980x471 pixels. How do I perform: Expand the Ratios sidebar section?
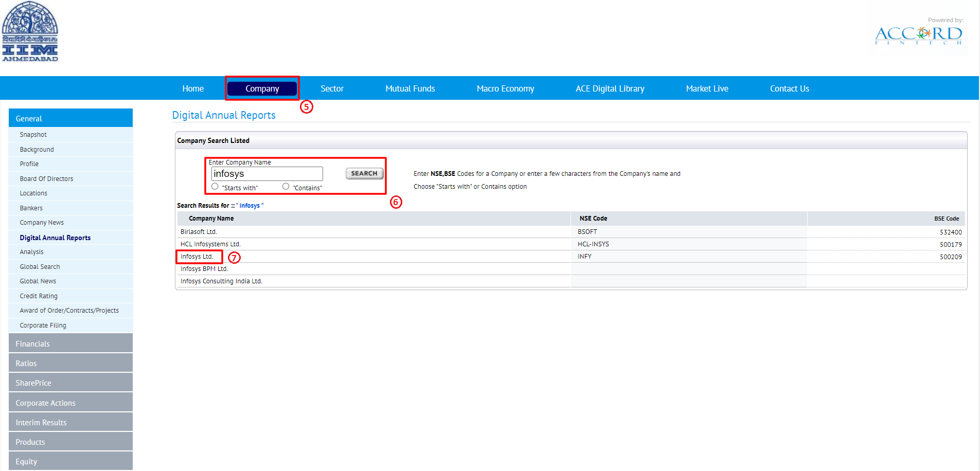coord(70,363)
